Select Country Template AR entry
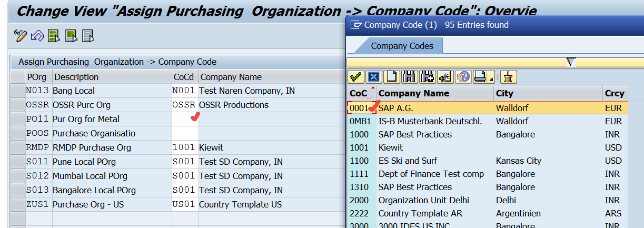Screen dimensions: 644x228 tap(488, 213)
